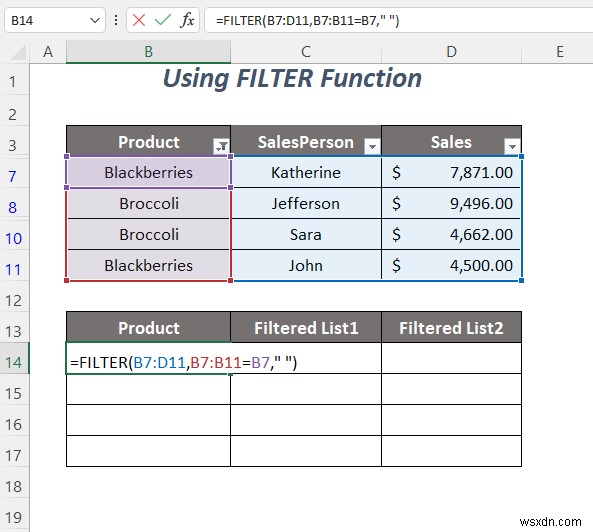Image resolution: width=593 pixels, height=532 pixels.
Task: Select row 1 header
Action: (x=14, y=79)
